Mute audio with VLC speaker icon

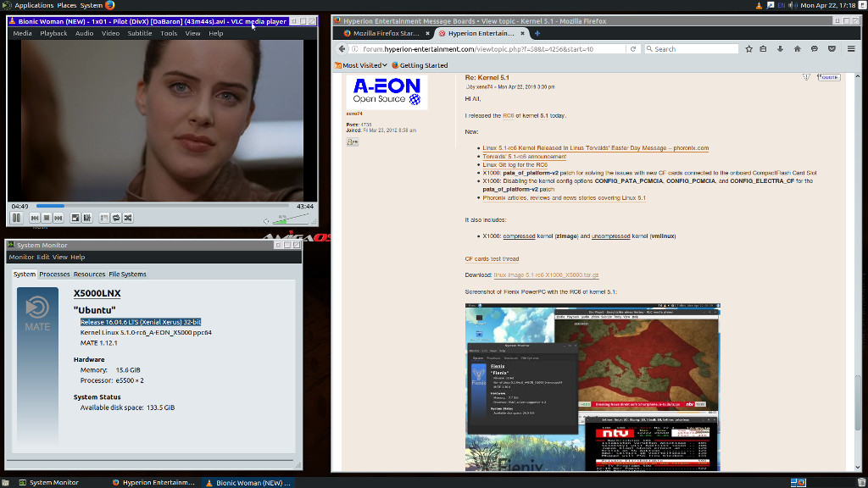[266, 221]
